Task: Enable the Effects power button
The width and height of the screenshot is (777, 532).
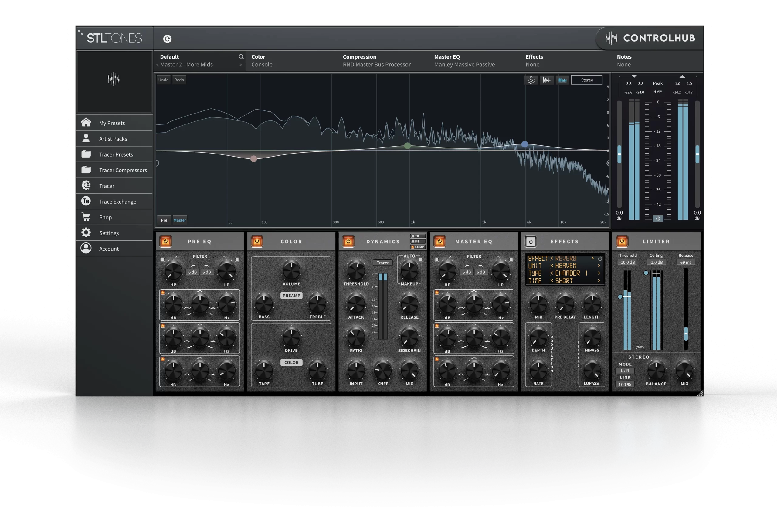Action: pos(531,242)
